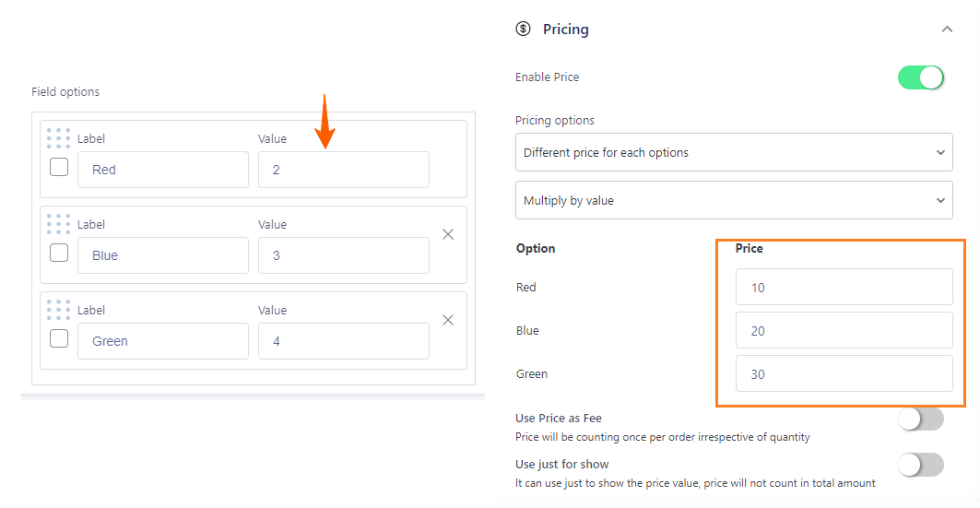Enable the Use just for show toggle
980x508 pixels.
(921, 465)
